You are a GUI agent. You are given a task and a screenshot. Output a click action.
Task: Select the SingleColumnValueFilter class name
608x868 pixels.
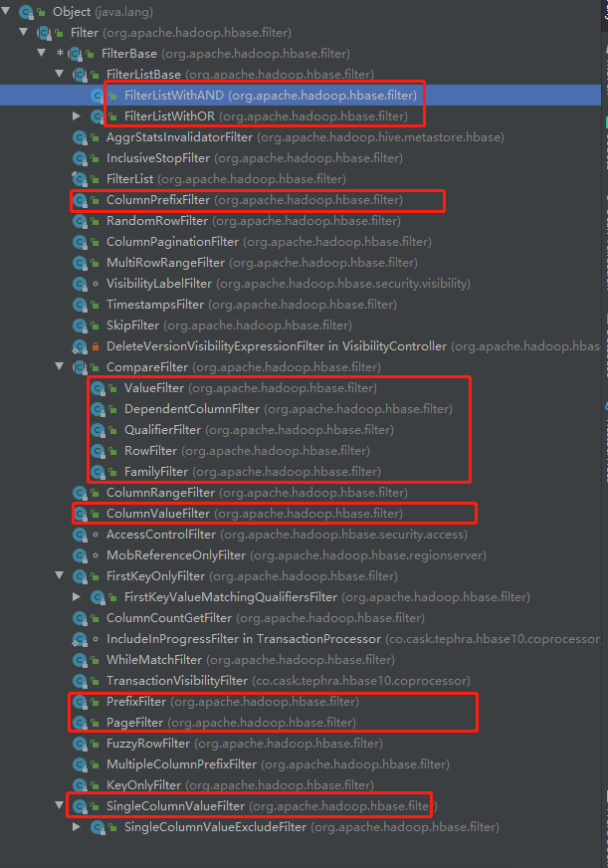click(x=175, y=806)
